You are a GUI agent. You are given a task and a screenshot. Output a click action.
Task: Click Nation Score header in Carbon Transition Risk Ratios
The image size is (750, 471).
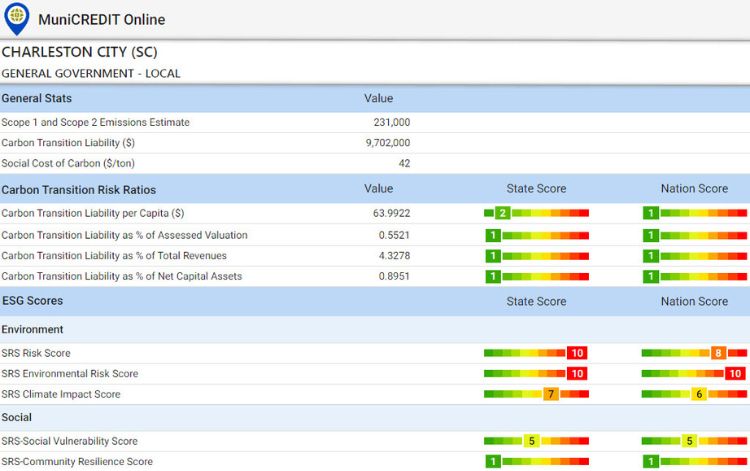point(695,189)
